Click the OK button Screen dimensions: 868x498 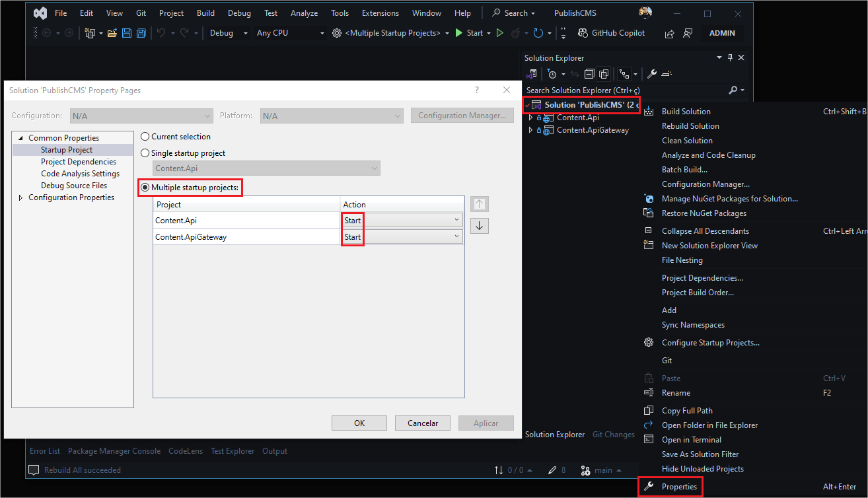pyautogui.click(x=359, y=423)
